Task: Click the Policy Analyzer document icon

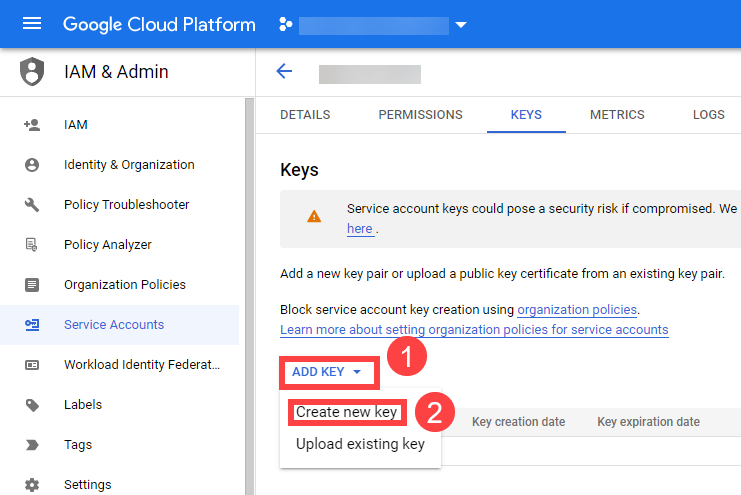Action: pyautogui.click(x=32, y=245)
